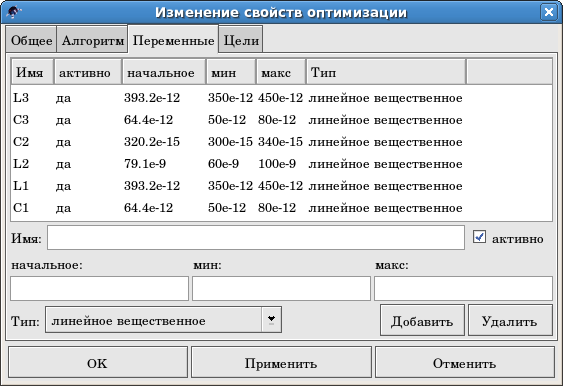
Task: Click into the макс input field
Action: click(x=463, y=288)
